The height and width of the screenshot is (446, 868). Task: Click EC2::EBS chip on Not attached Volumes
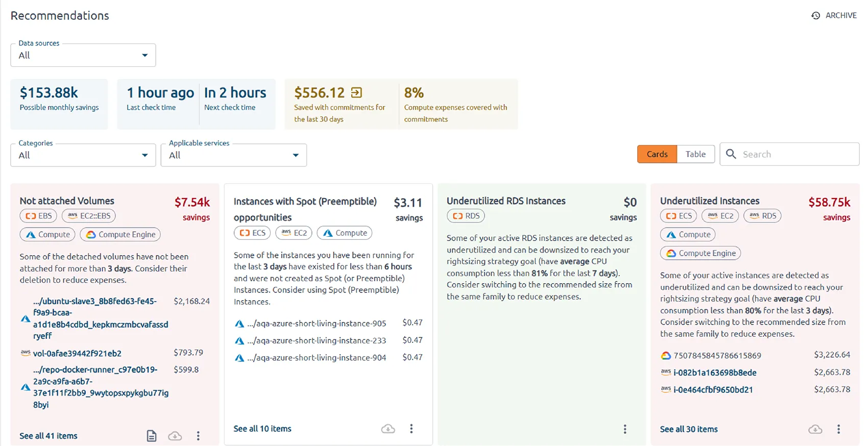[89, 216]
